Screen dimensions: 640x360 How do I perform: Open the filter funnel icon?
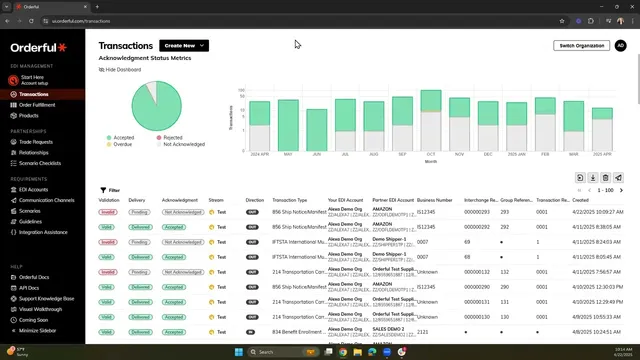tap(103, 190)
